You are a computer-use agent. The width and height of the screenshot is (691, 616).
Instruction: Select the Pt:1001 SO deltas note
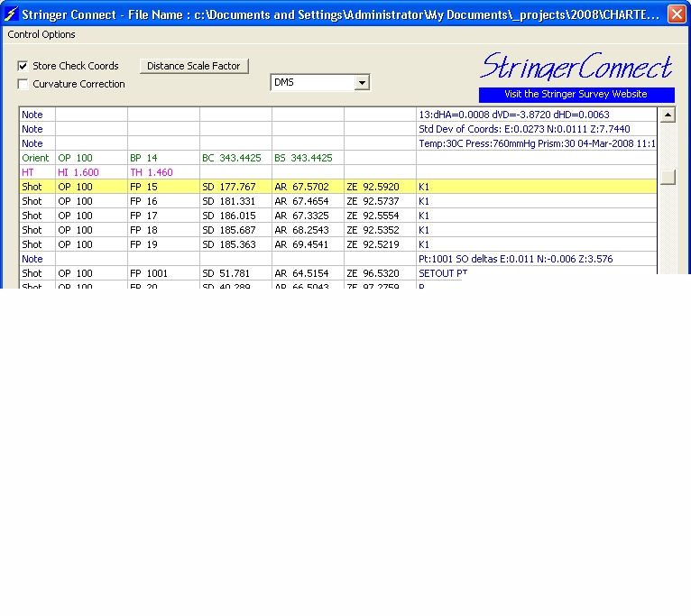pyautogui.click(x=537, y=259)
